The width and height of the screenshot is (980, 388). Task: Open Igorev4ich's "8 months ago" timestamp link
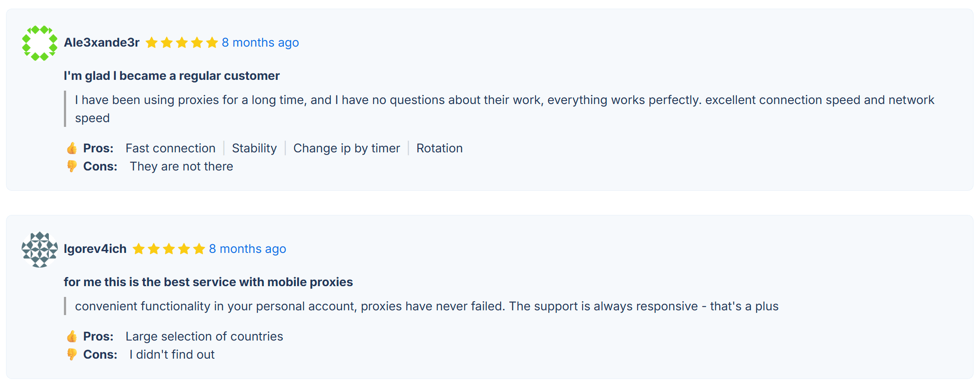(247, 249)
